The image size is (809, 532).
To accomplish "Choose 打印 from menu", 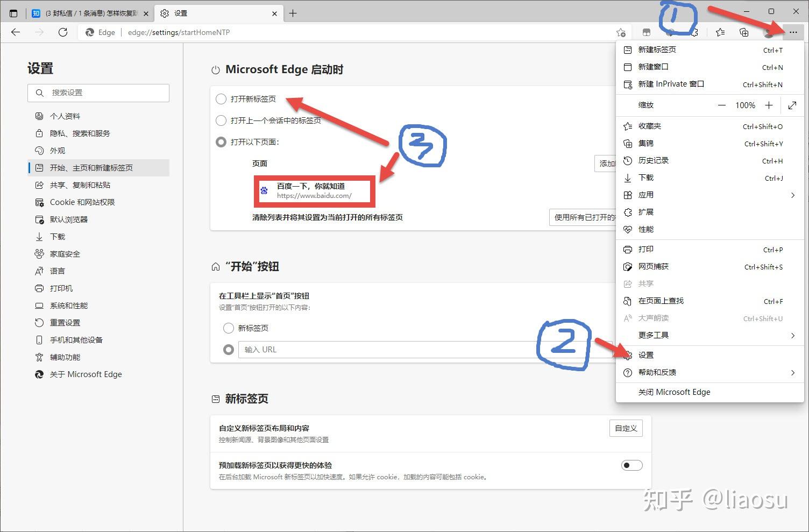I will [x=709, y=250].
